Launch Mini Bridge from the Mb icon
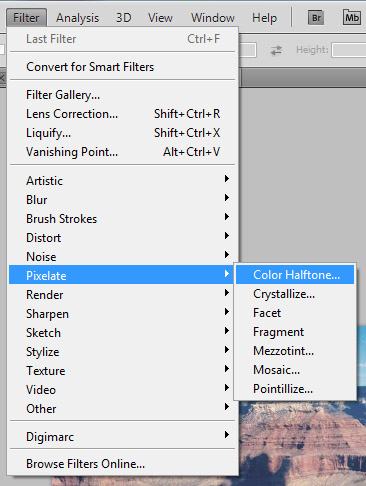Screen dimensions: 366x486 point(351,17)
